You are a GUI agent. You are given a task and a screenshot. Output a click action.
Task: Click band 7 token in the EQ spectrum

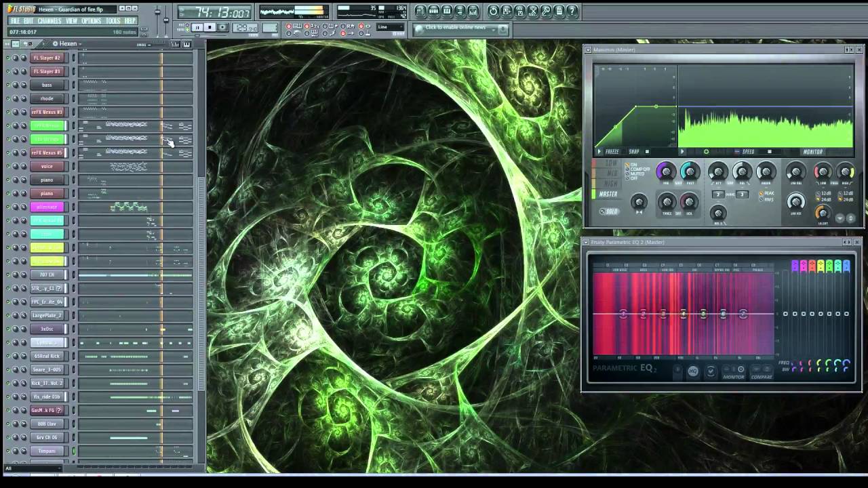point(743,314)
